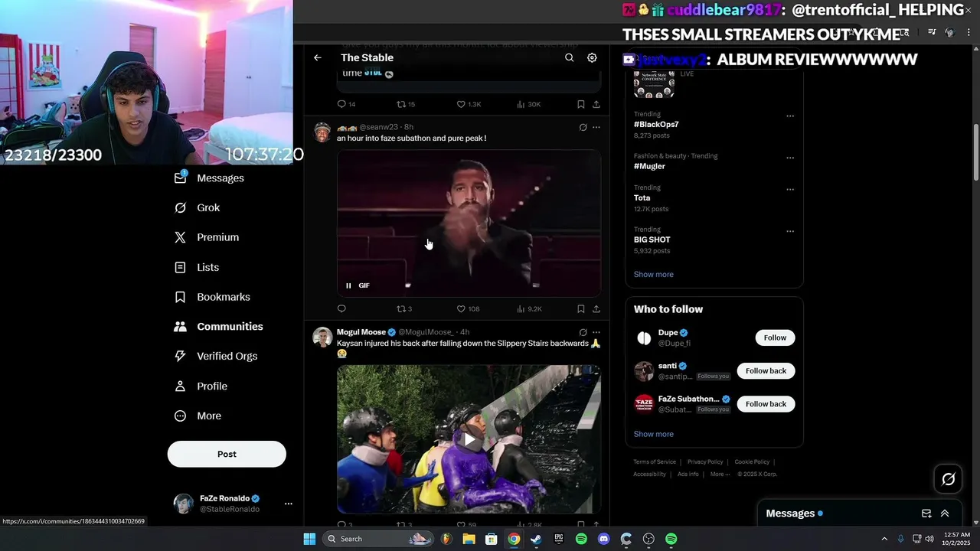Viewport: 980px width, 551px height.
Task: Show more Who to follow suggestions
Action: (653, 434)
